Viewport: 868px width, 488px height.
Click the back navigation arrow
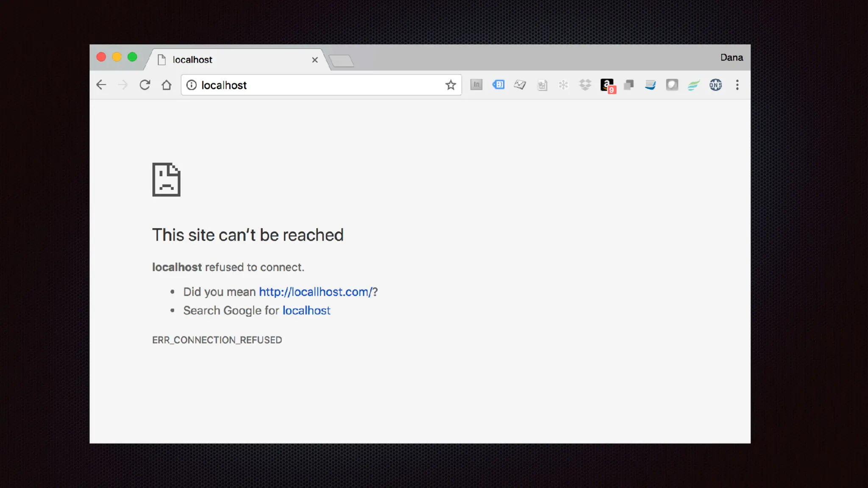101,85
